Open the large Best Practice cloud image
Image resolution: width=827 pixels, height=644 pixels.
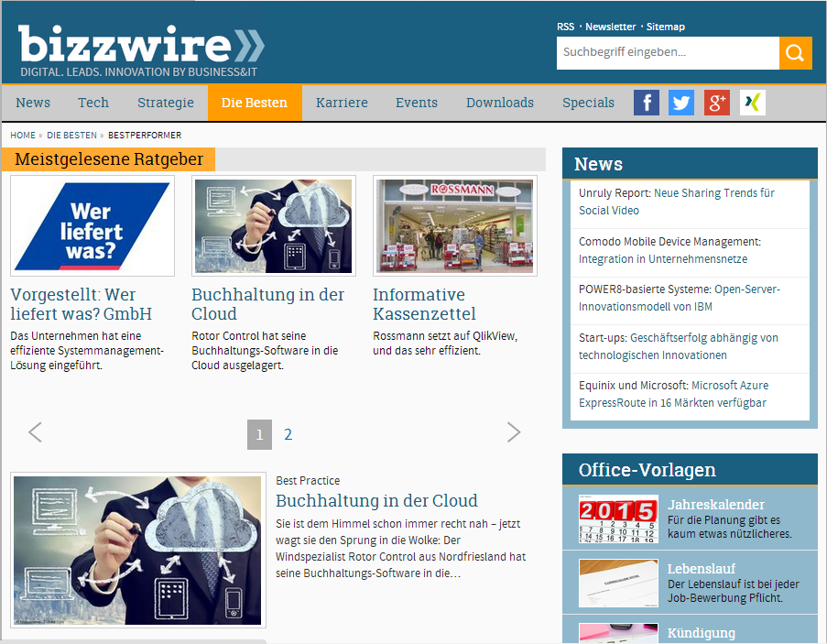point(138,551)
